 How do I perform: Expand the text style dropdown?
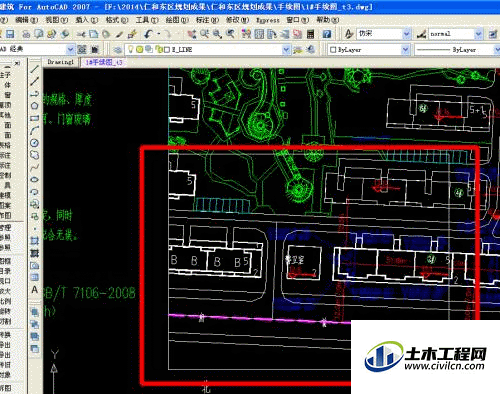407,34
